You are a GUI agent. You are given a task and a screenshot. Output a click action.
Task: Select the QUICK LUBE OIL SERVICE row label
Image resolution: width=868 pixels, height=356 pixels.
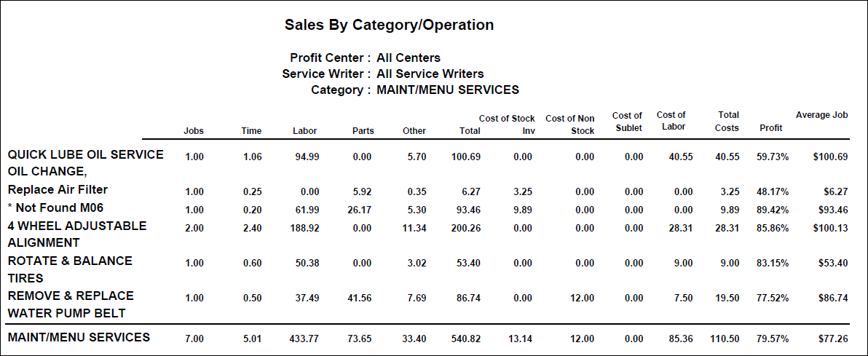tap(85, 154)
